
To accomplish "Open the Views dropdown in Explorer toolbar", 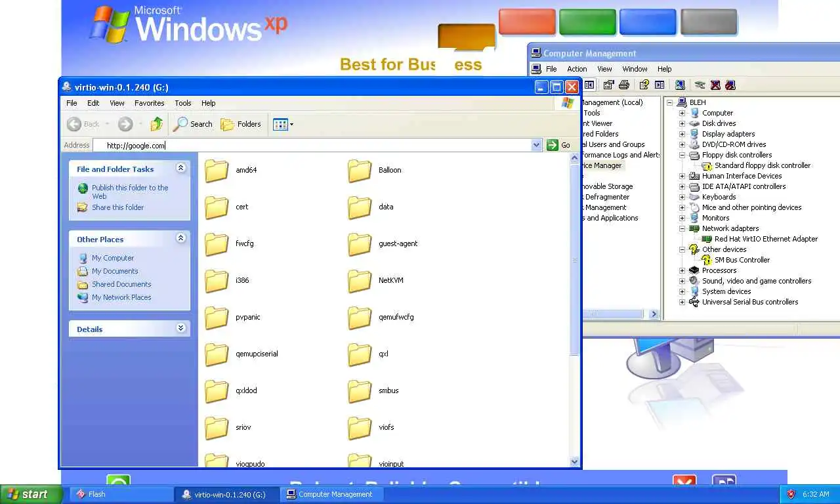I will [291, 124].
